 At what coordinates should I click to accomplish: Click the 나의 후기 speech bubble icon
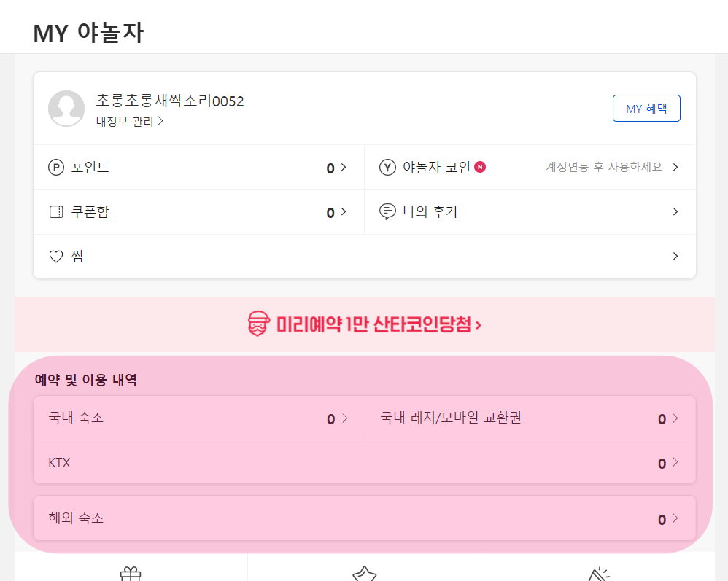point(387,211)
